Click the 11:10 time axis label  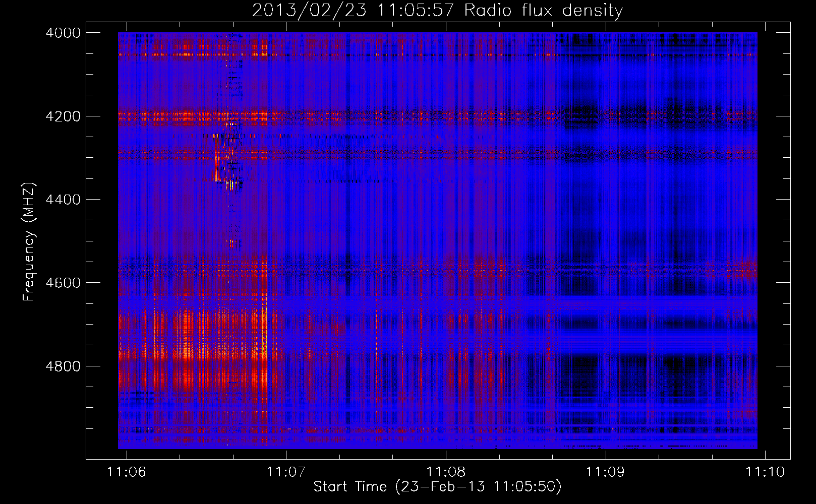tap(765, 472)
